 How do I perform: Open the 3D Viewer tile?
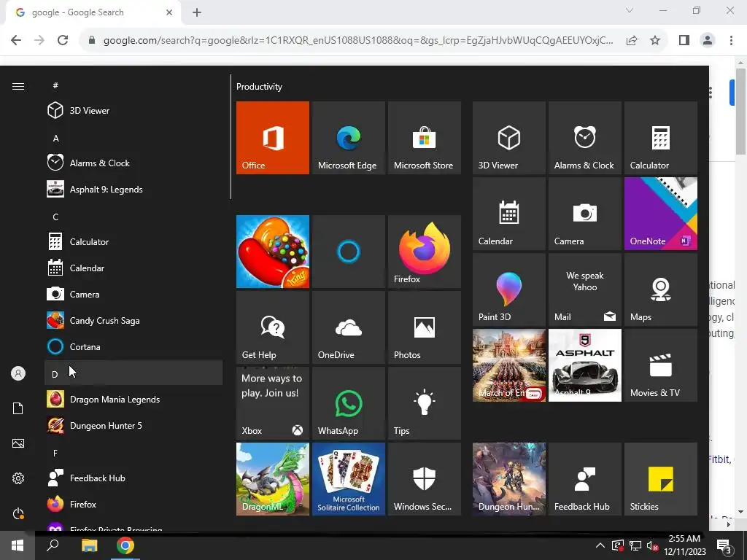tap(508, 138)
